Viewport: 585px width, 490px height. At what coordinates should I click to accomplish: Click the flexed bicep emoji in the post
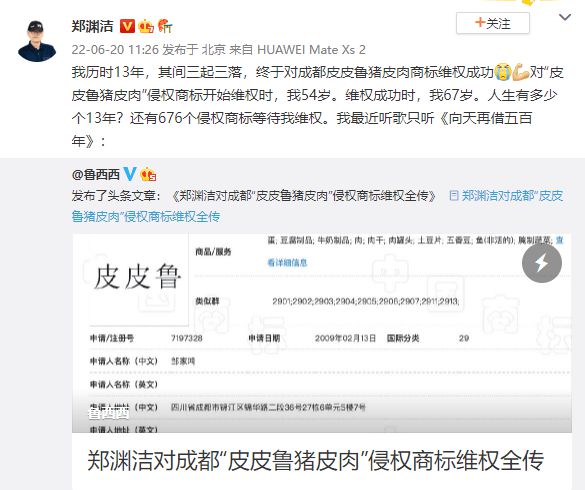click(x=520, y=72)
